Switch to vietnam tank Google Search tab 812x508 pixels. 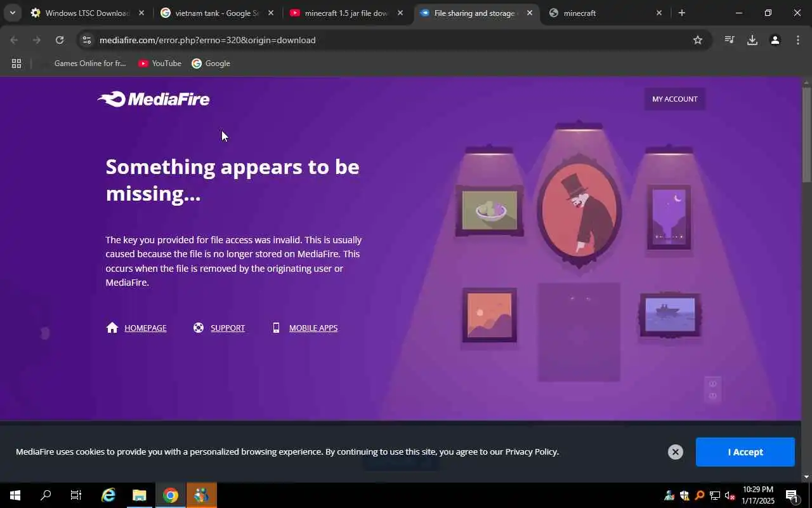(218, 13)
